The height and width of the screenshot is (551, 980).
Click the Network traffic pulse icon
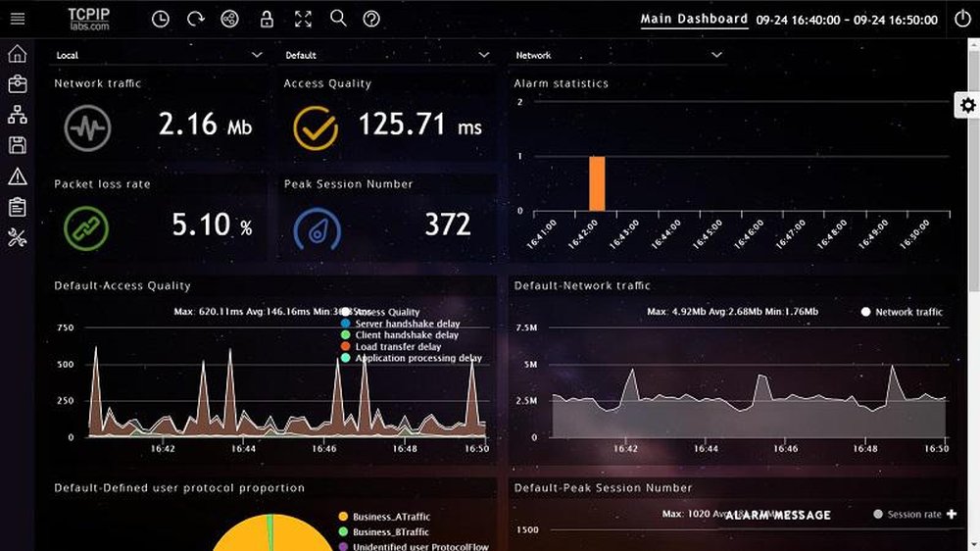tap(87, 128)
